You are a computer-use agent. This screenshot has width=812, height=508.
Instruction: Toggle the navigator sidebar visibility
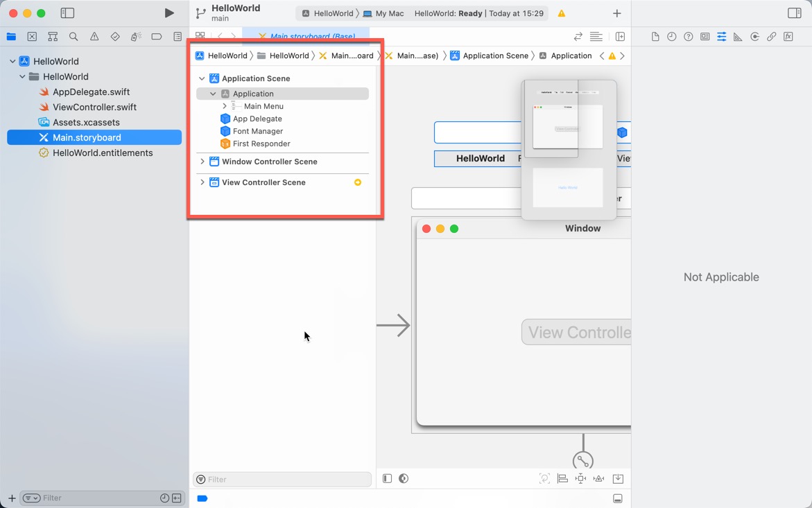(x=67, y=13)
